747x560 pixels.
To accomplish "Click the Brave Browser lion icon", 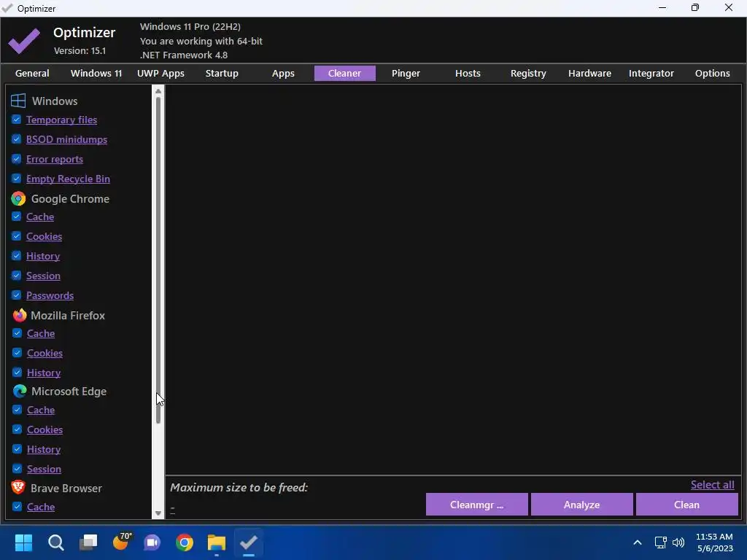I will 18,487.
